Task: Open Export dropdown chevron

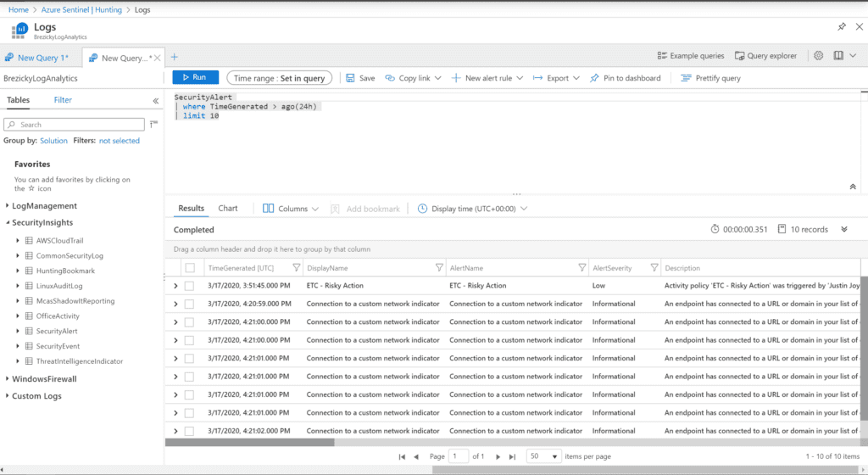Action: pyautogui.click(x=576, y=78)
